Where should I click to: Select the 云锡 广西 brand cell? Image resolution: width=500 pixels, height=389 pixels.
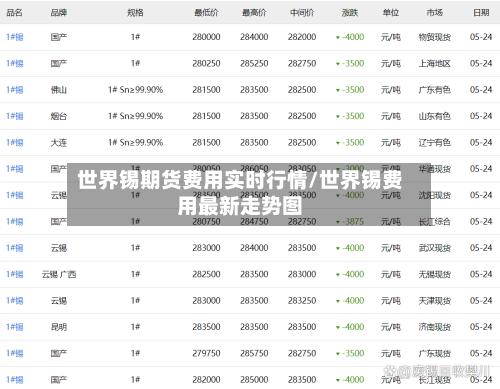[x=59, y=274]
